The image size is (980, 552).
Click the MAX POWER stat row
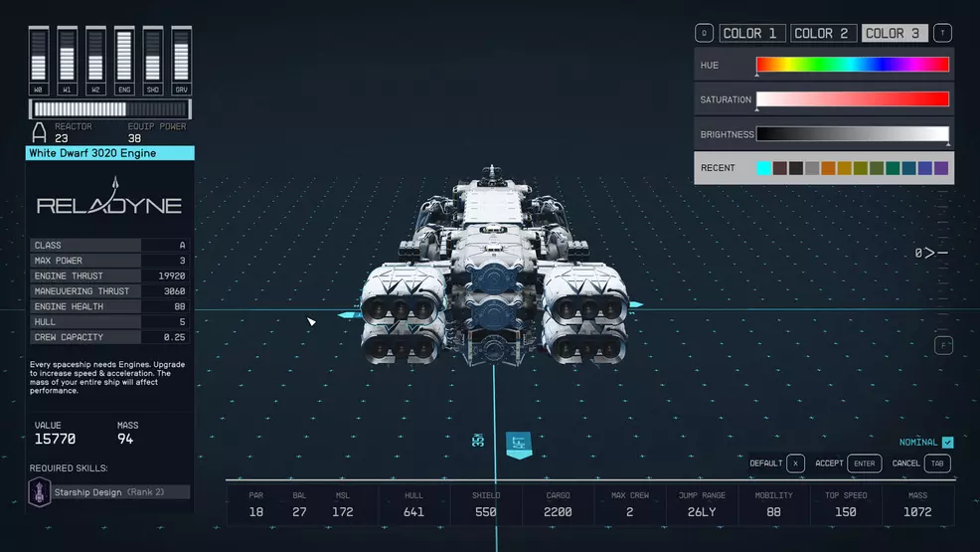click(110, 260)
